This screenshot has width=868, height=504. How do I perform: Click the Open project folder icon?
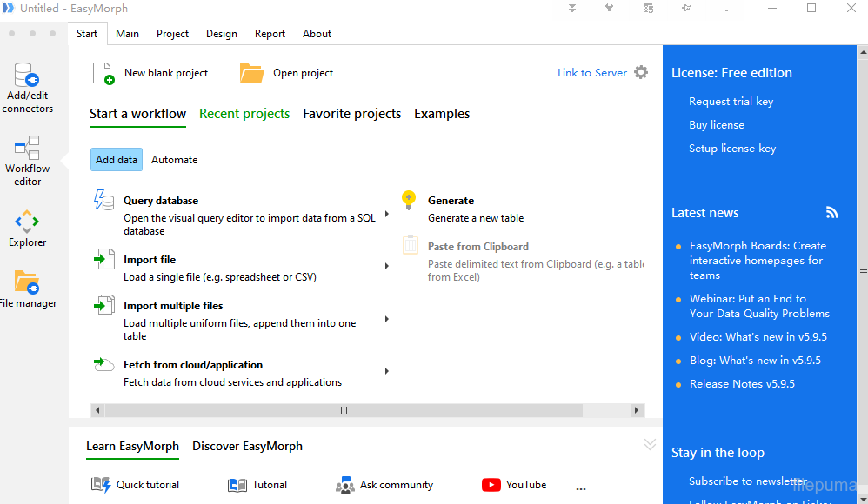point(252,74)
